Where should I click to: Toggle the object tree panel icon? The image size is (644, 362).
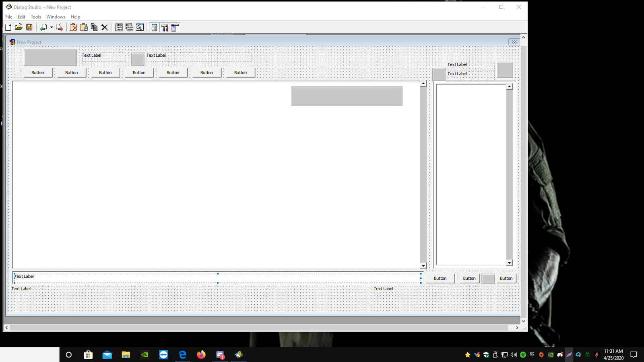[x=175, y=27]
